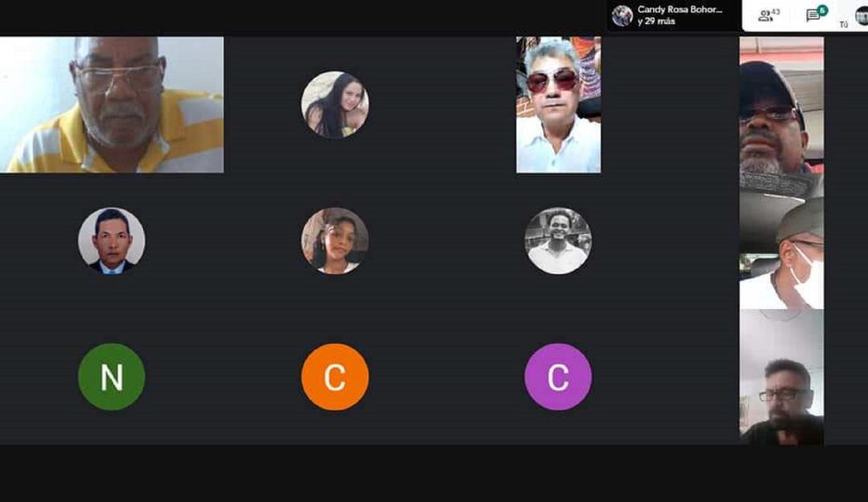Click the girl with headband avatar
This screenshot has width=868, height=502.
(x=335, y=241)
